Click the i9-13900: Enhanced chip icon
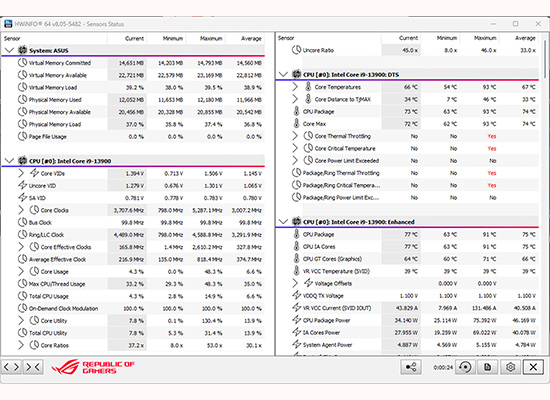Image resolution: width=550 pixels, height=400 pixels. pos(297,222)
